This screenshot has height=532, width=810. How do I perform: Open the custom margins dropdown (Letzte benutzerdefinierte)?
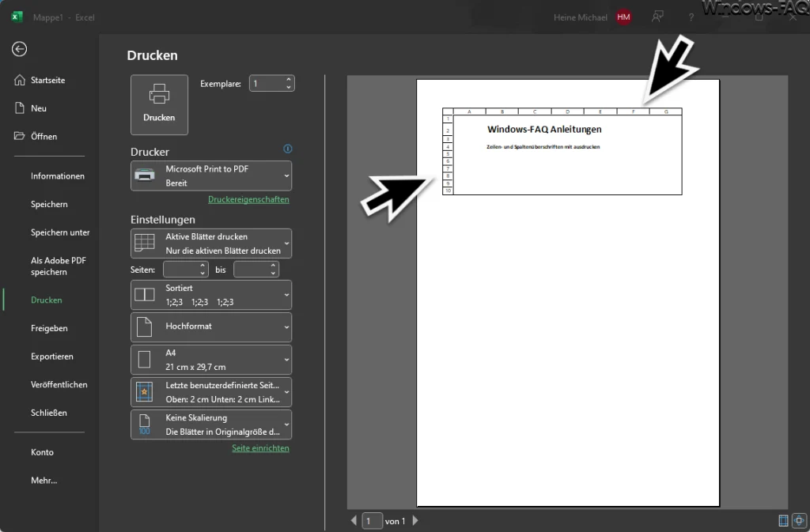pos(210,392)
